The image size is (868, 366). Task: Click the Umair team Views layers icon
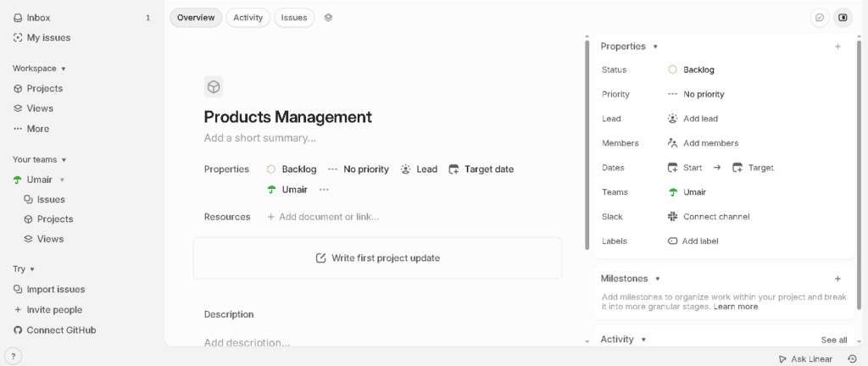(28, 239)
